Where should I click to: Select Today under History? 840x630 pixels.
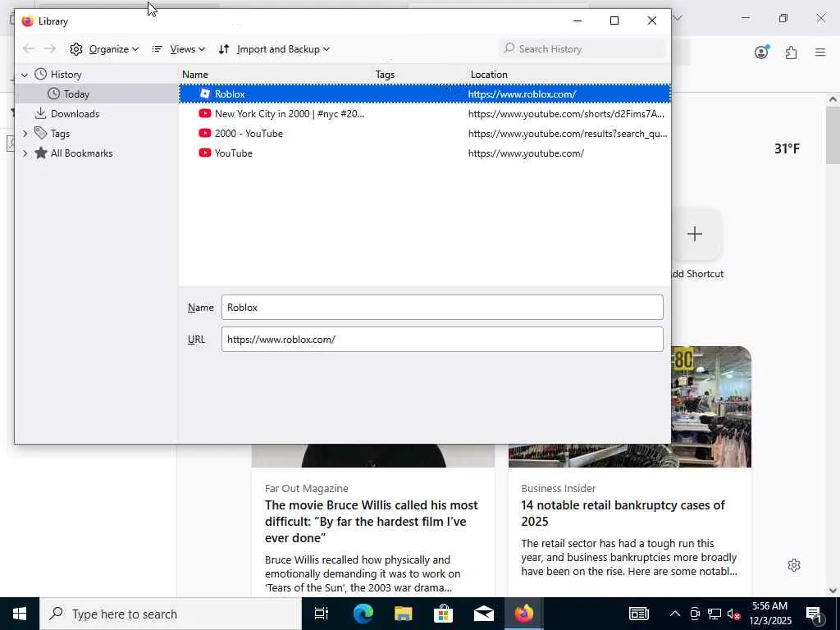pyautogui.click(x=76, y=94)
